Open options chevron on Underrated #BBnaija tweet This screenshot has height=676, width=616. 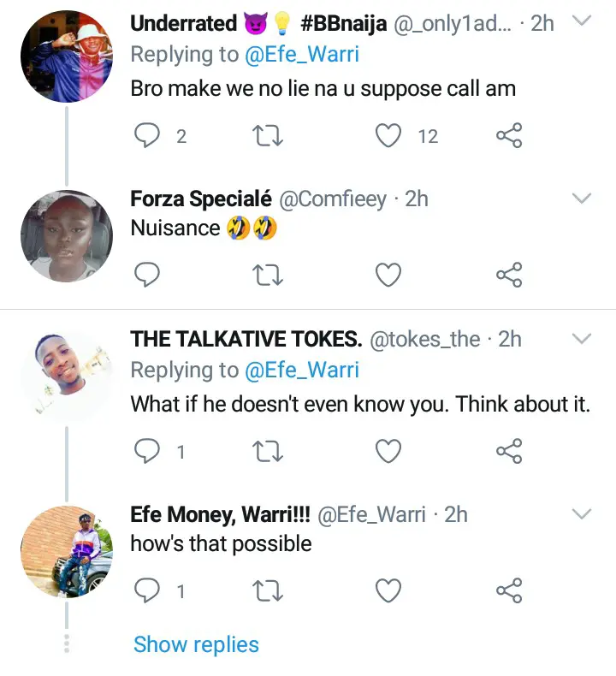[x=581, y=21]
